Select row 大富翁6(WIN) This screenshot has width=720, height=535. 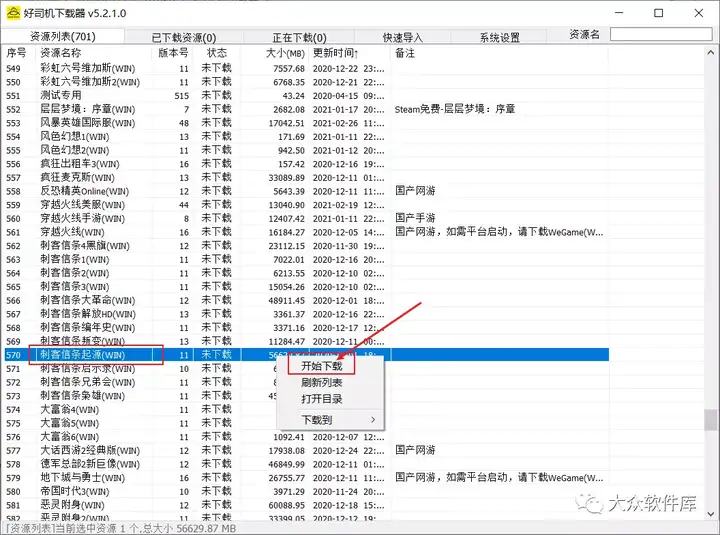tap(307, 437)
